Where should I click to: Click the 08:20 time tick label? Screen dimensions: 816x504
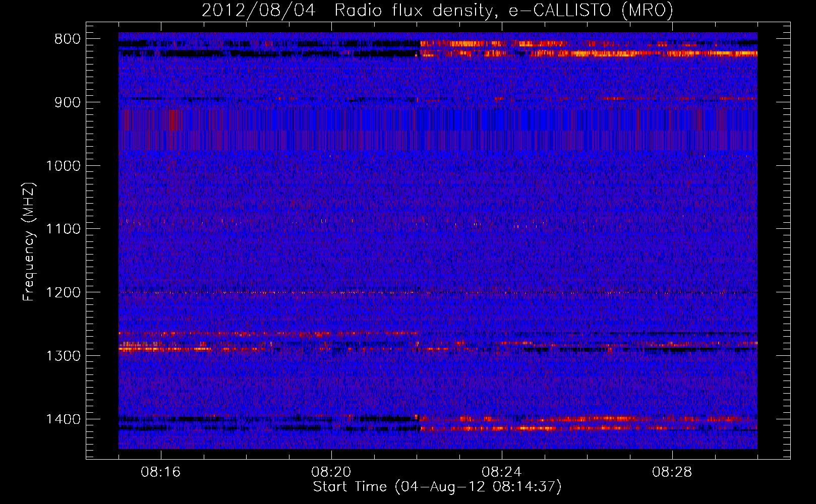pyautogui.click(x=331, y=472)
